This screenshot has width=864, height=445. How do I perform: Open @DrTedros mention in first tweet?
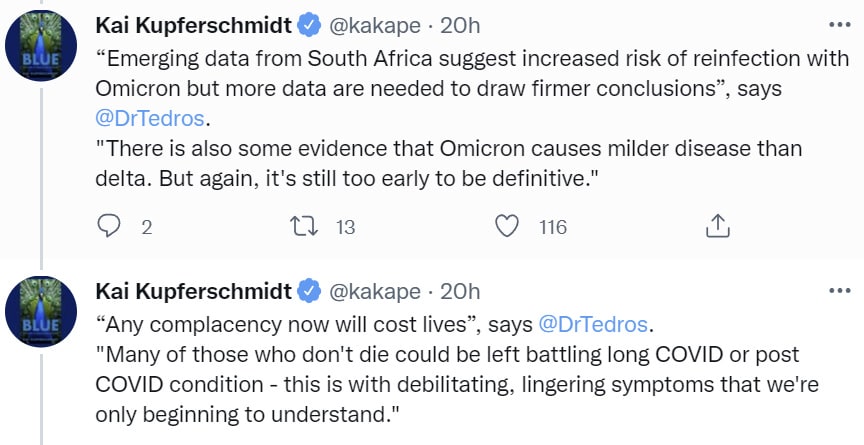[x=150, y=118]
